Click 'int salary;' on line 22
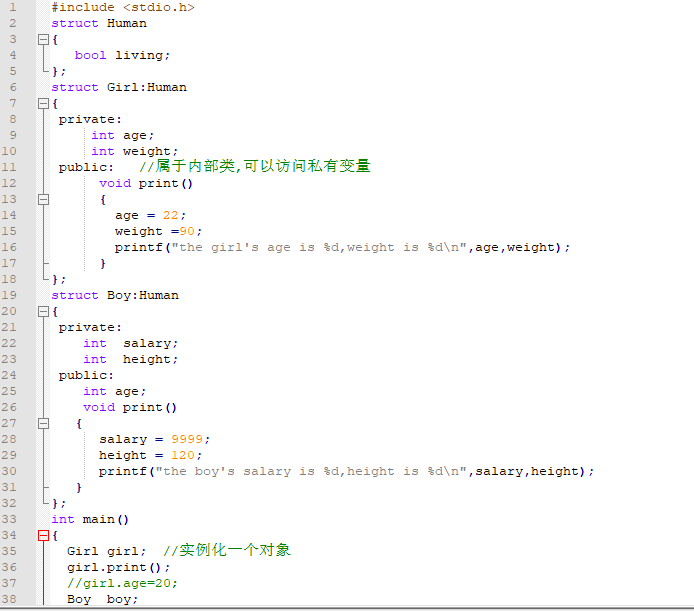This screenshot has height=611, width=694. click(131, 344)
